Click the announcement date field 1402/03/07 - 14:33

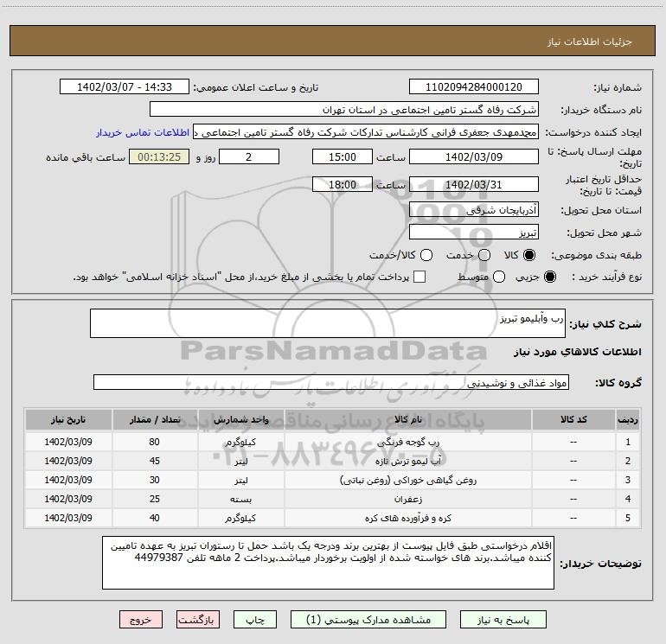point(125,87)
